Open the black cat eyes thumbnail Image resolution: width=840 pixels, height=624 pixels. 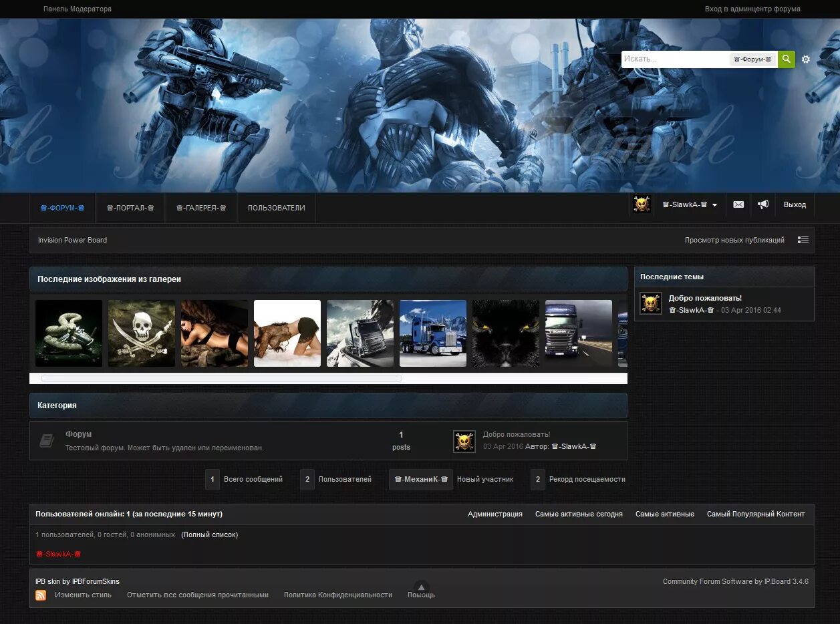[506, 333]
